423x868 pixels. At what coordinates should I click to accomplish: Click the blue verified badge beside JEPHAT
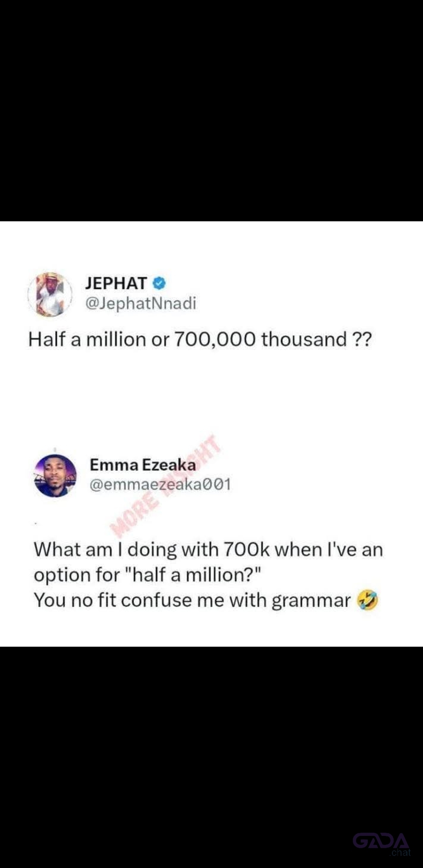point(159,283)
